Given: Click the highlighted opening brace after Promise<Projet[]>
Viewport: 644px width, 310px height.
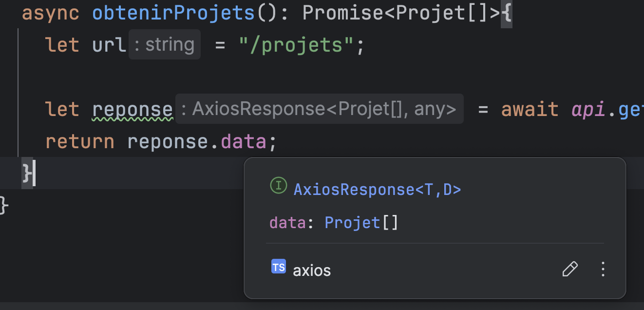Looking at the screenshot, I should tap(507, 13).
